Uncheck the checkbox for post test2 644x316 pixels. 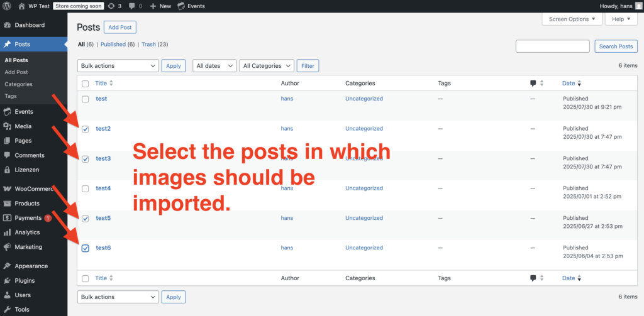[x=86, y=129]
